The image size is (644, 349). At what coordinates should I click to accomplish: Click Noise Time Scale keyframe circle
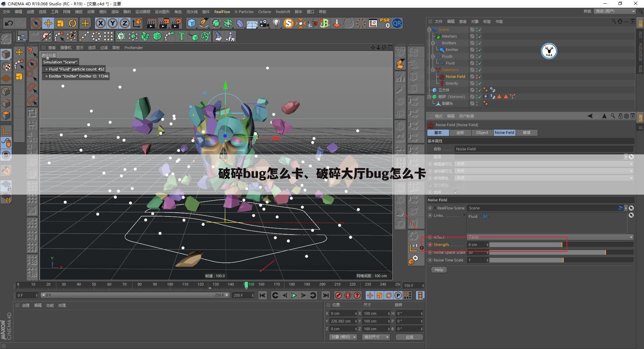(x=430, y=260)
